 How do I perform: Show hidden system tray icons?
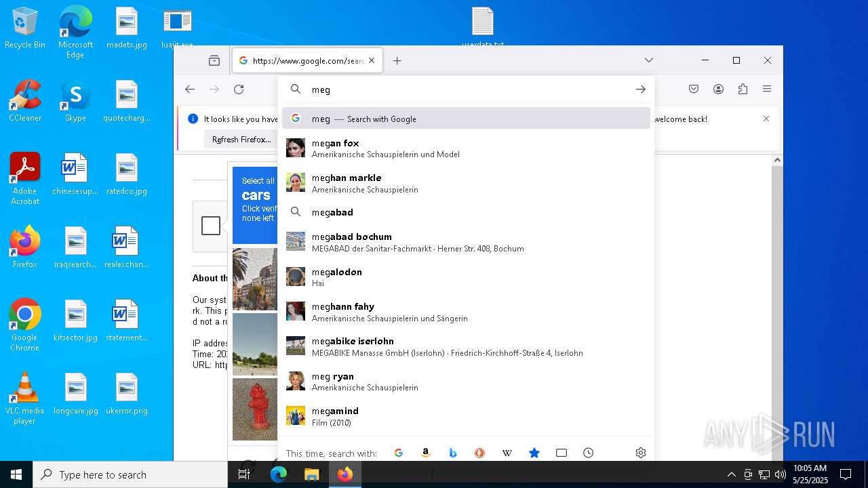point(731,474)
